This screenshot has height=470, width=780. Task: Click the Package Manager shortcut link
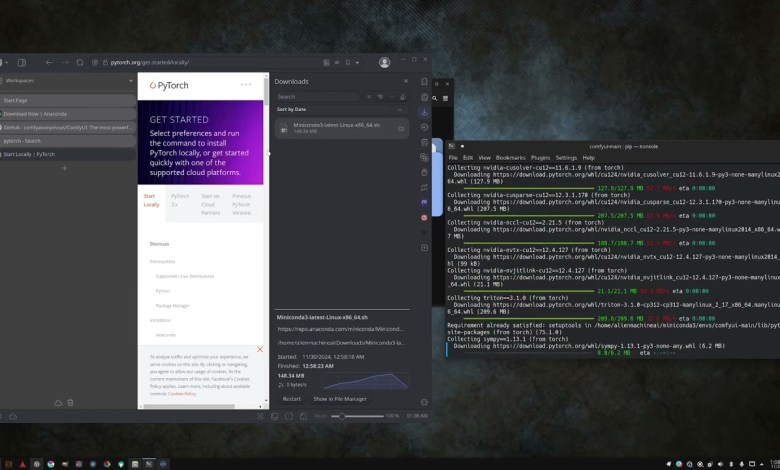click(x=173, y=306)
